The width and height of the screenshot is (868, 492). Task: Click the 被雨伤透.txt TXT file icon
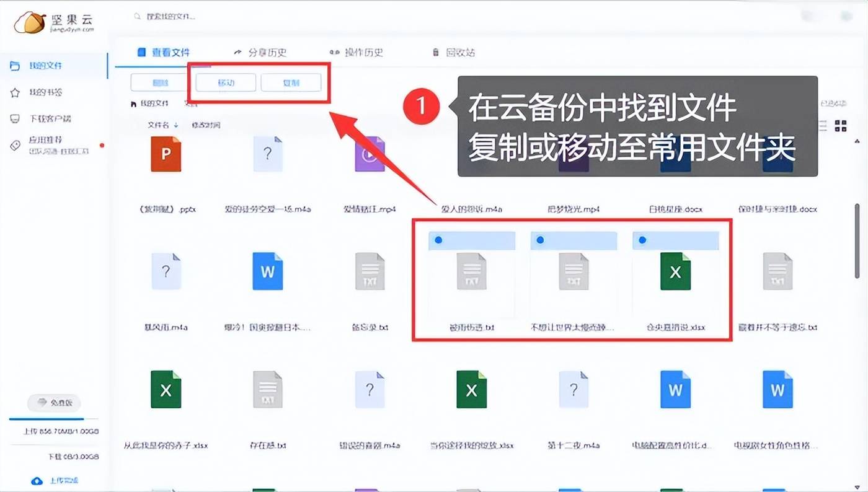tap(472, 271)
